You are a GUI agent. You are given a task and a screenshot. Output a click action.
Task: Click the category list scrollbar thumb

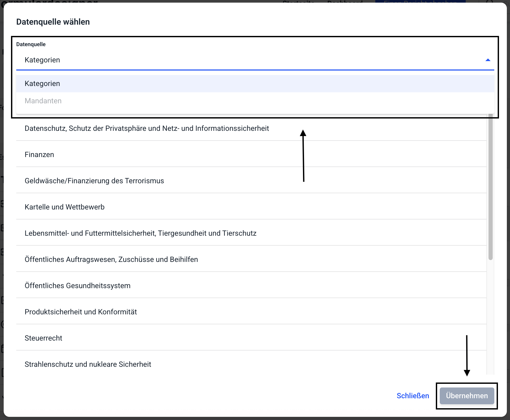(490, 189)
